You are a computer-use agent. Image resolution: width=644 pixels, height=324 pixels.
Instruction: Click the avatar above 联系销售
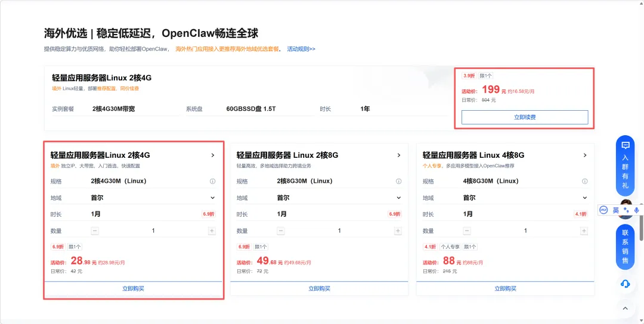tap(626, 209)
